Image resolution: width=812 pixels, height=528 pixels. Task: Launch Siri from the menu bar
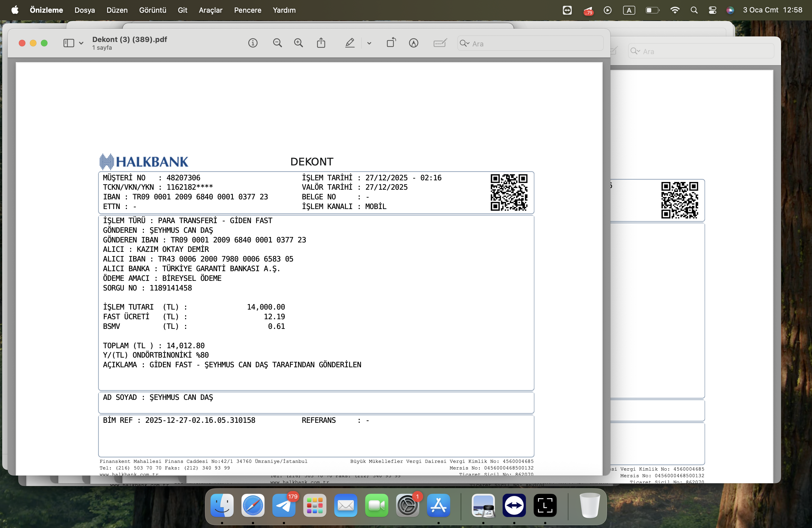pos(730,10)
